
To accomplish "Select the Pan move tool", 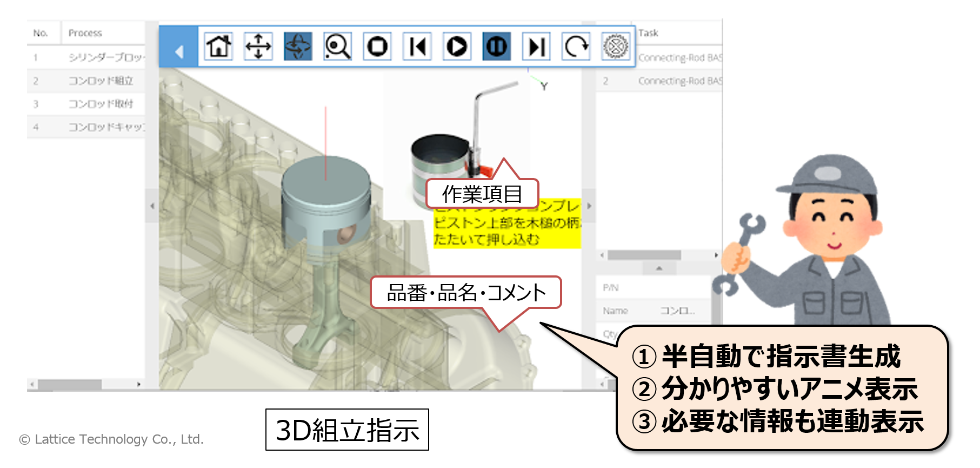I will pos(258,46).
